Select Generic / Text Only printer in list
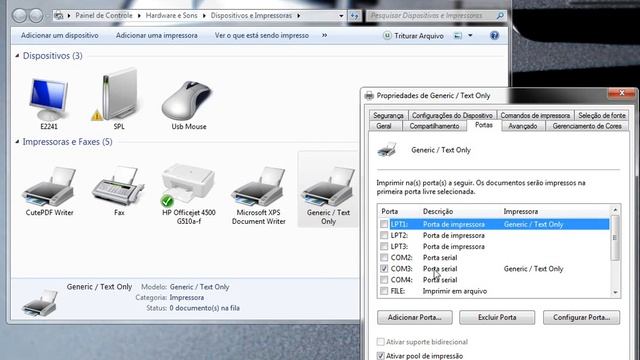Viewport: 640px width, 360px height. 329,189
